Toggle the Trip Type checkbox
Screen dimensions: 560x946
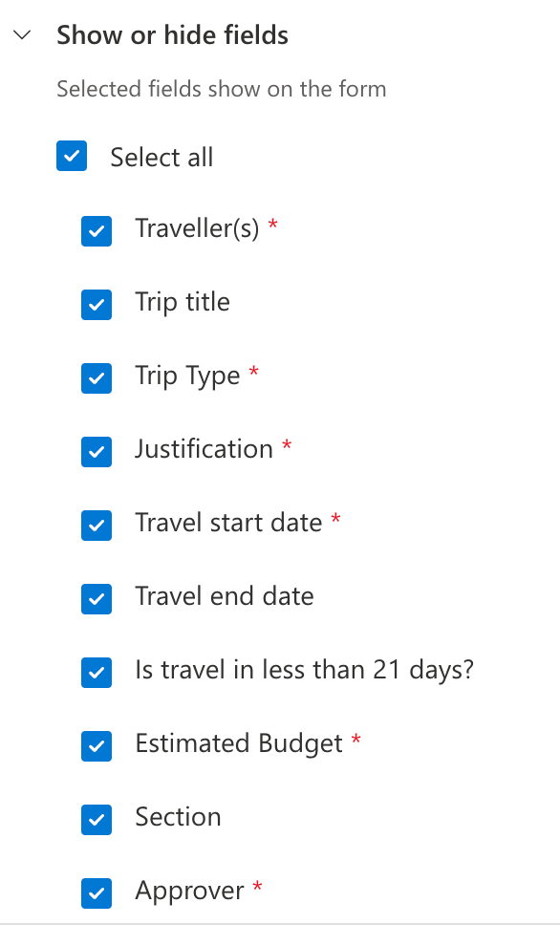pos(97,378)
